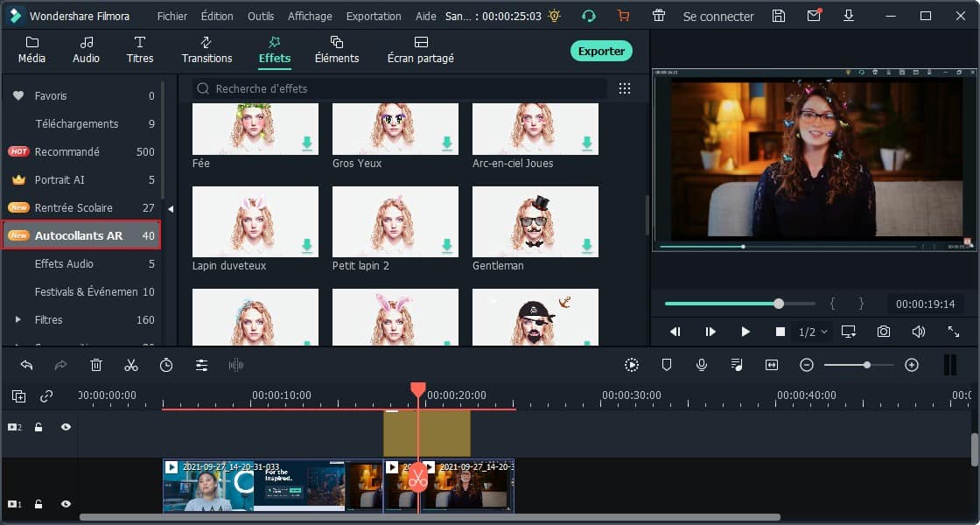Expand the Filtres category in the sidebar
980x525 pixels.
coord(17,319)
